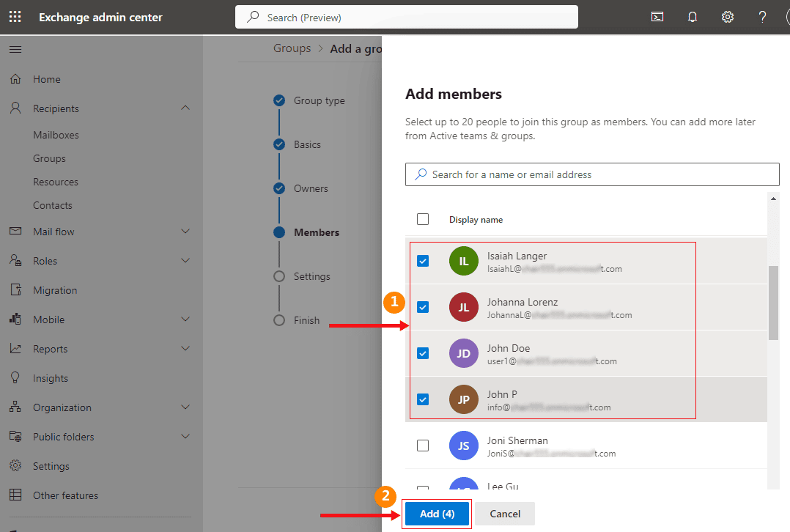Image resolution: width=790 pixels, height=532 pixels.
Task: Expand the Mail flow section
Action: (185, 232)
